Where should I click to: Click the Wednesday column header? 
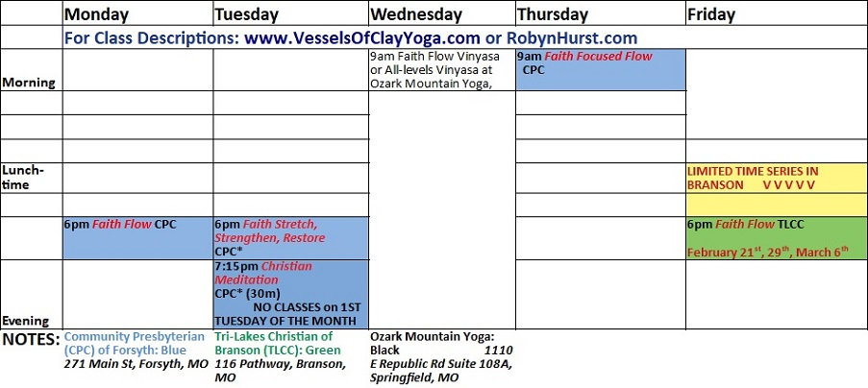point(416,14)
